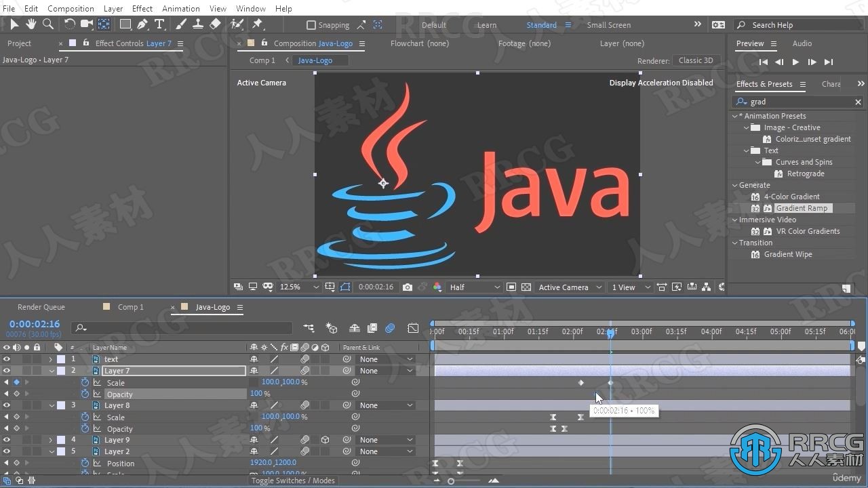The height and width of the screenshot is (488, 868).
Task: Select the Brush tool
Action: (181, 24)
